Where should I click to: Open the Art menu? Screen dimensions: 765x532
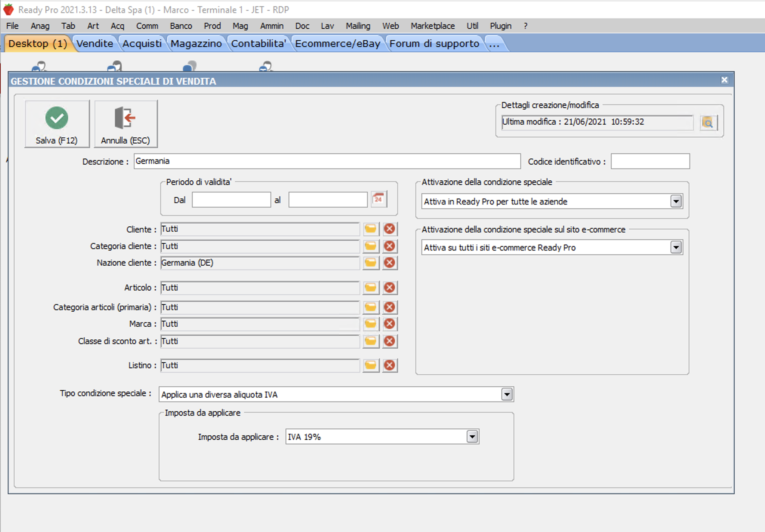tap(93, 26)
